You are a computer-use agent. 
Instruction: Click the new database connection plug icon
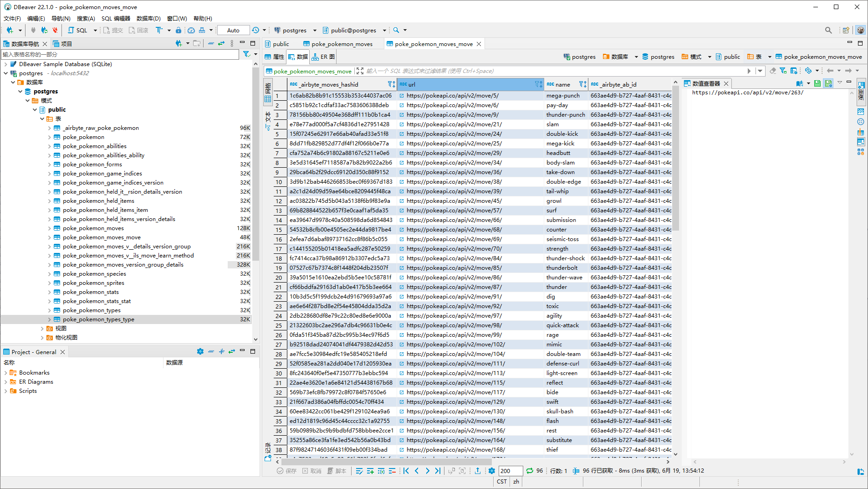coord(10,30)
